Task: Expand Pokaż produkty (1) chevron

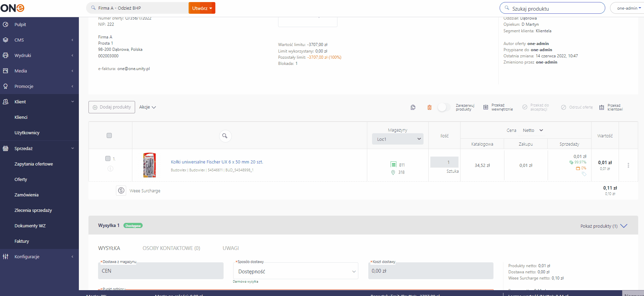Action: [x=624, y=226]
